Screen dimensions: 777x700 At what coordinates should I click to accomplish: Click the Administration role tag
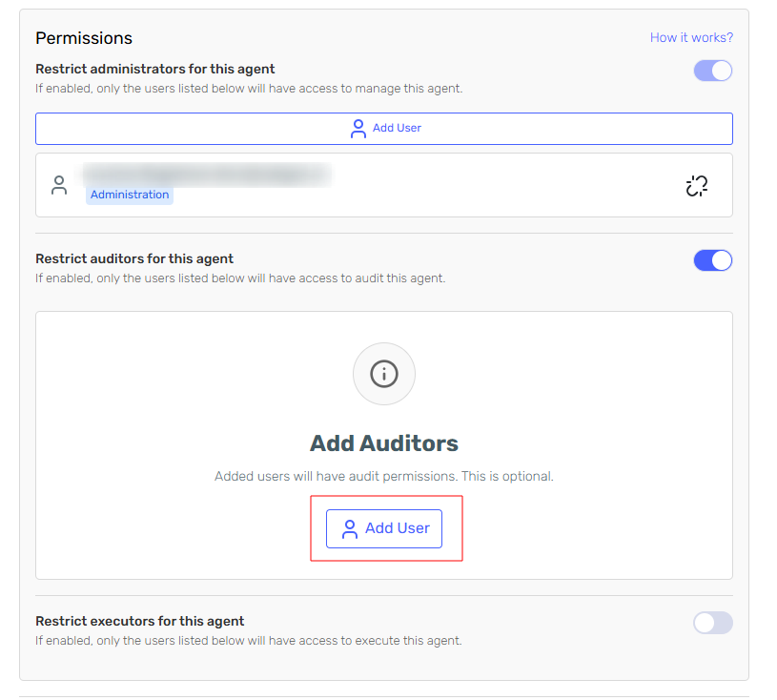point(130,195)
